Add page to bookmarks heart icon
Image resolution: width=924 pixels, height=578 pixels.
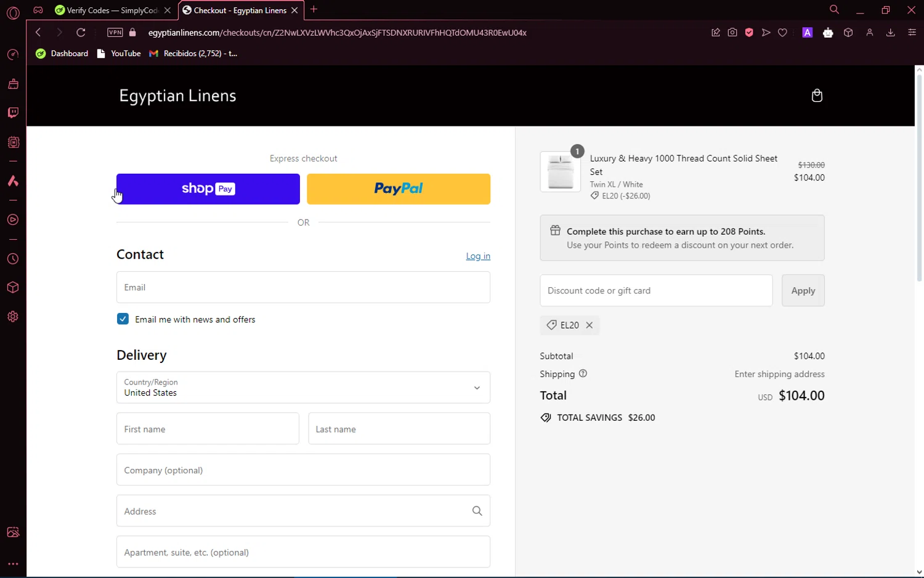pos(782,33)
